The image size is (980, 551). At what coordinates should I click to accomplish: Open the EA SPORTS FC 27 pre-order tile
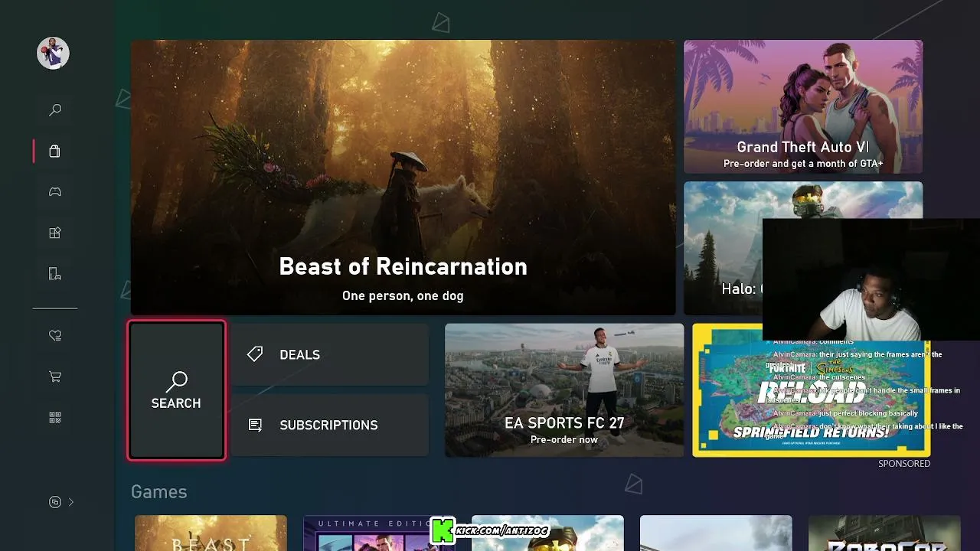pos(564,390)
